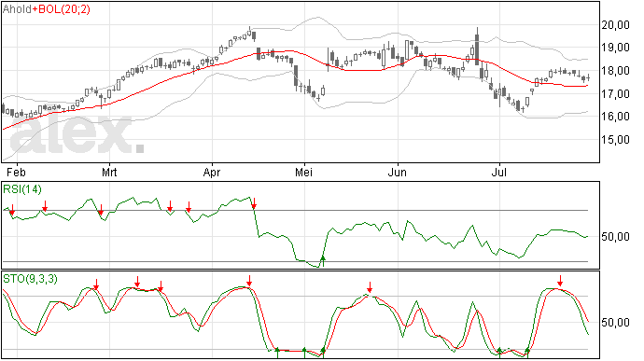Click the red +BOL(20;2) indicator label
This screenshot has height=361, width=644.
click(62, 9)
